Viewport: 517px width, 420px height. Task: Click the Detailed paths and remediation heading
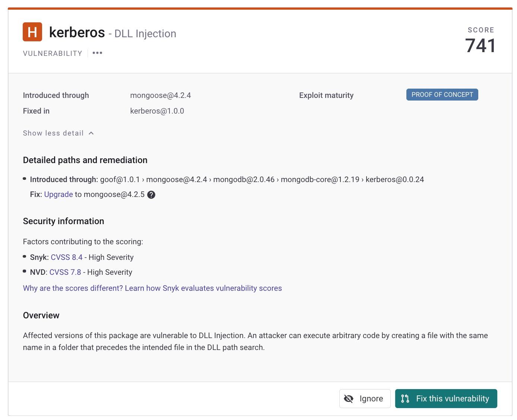coord(85,160)
